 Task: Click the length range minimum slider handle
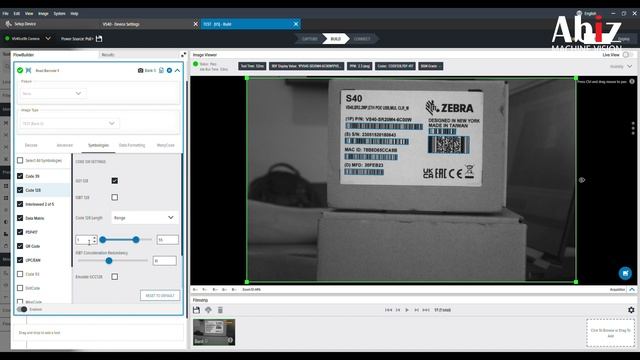(103, 240)
